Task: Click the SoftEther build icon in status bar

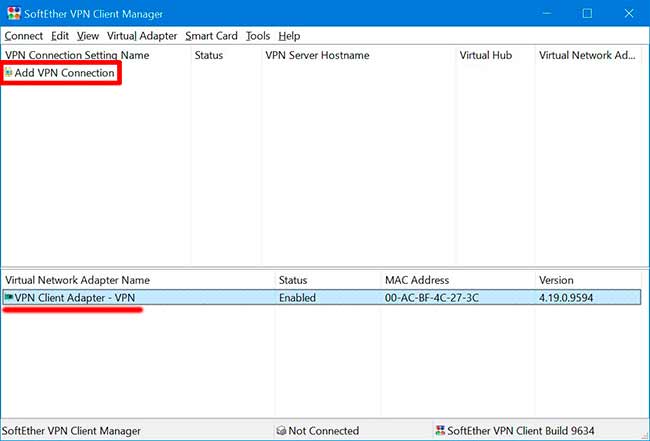Action: [440, 431]
